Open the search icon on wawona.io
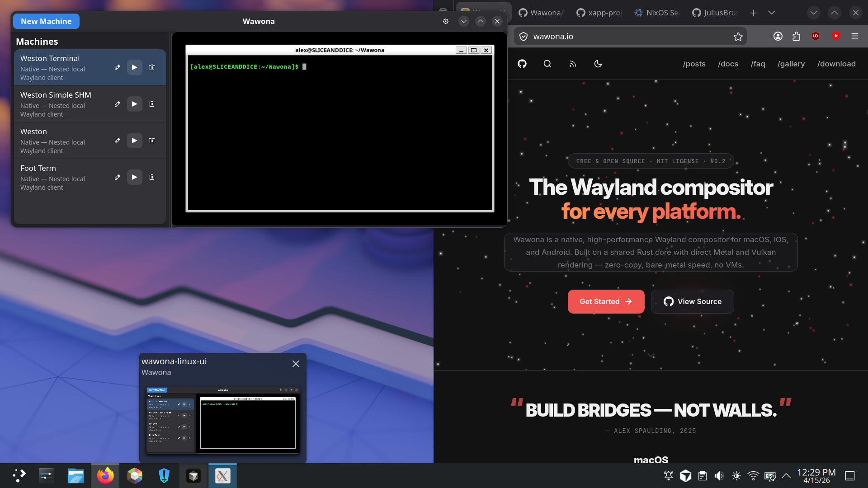The width and height of the screenshot is (868, 488). (x=547, y=64)
